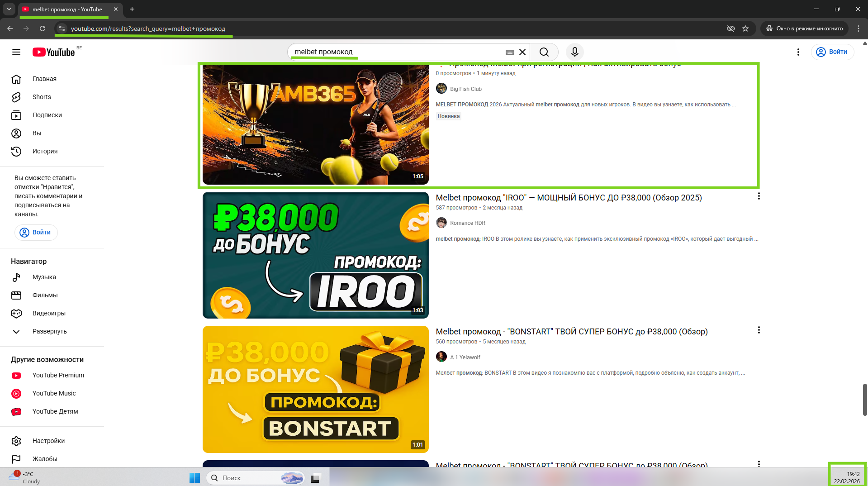Screen dimensions: 868x486
Task: Open options menu for the IROO video
Action: (759, 196)
